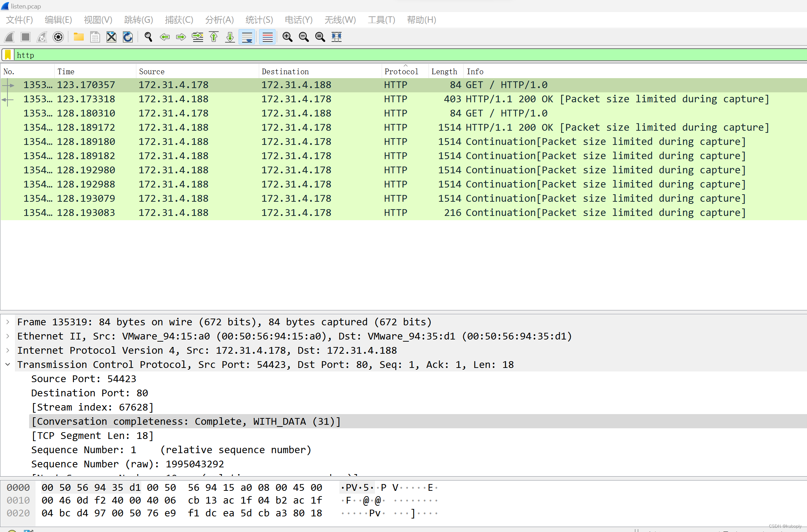Image resolution: width=807 pixels, height=532 pixels.
Task: Click hex offset 0010 row bytes
Action: [x=182, y=500]
